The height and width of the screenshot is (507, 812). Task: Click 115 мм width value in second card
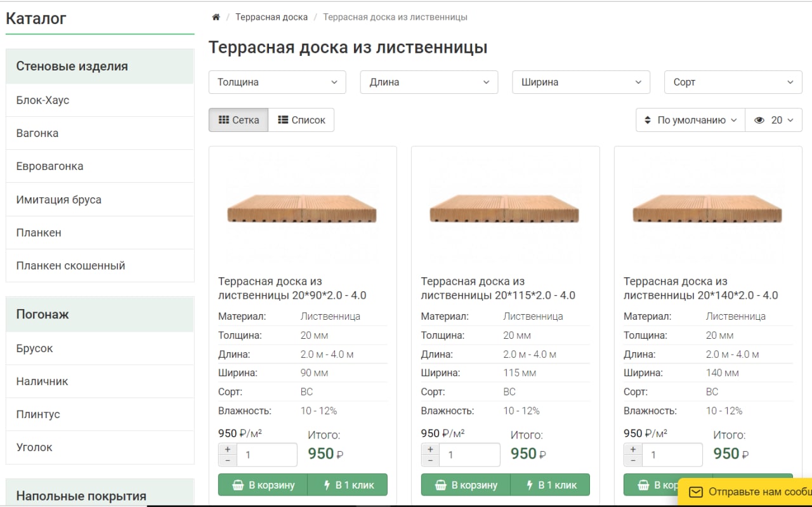tap(520, 373)
